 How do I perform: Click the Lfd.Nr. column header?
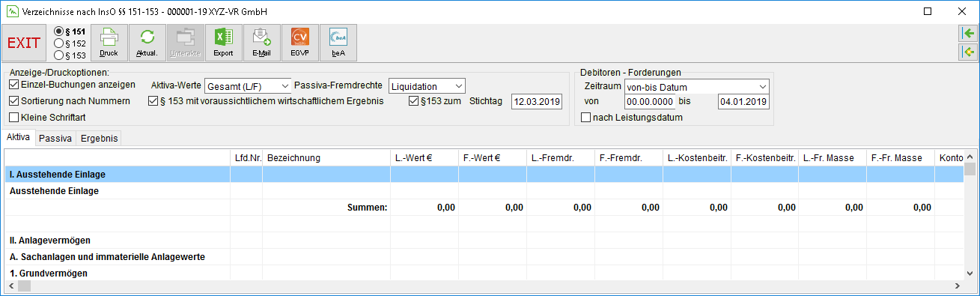pos(246,157)
